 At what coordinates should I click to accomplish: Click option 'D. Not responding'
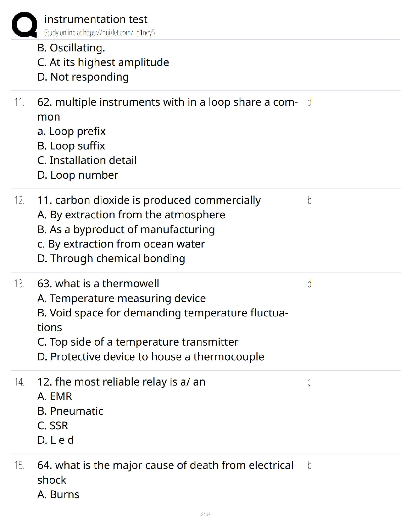click(x=83, y=77)
